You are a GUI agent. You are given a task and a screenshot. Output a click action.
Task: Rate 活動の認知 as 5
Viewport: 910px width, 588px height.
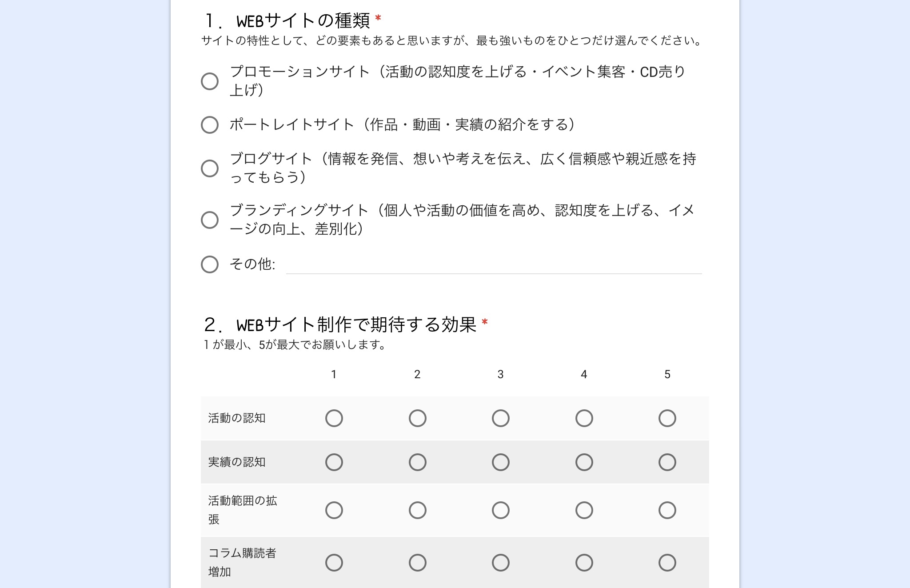point(667,418)
